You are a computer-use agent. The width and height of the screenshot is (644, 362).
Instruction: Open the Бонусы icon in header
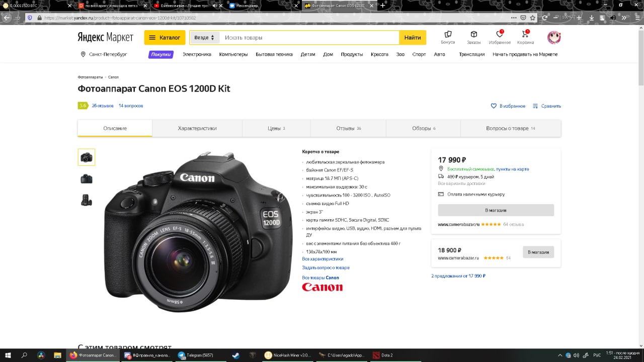pos(448,37)
